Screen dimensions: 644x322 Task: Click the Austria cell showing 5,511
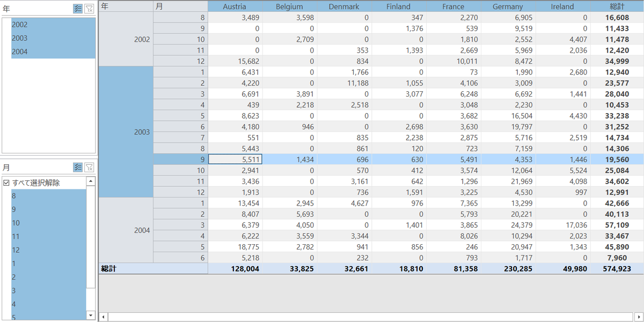click(x=235, y=159)
